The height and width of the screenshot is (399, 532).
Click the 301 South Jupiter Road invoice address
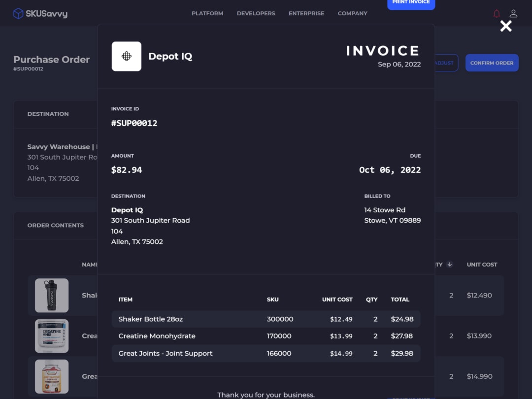[x=150, y=221]
